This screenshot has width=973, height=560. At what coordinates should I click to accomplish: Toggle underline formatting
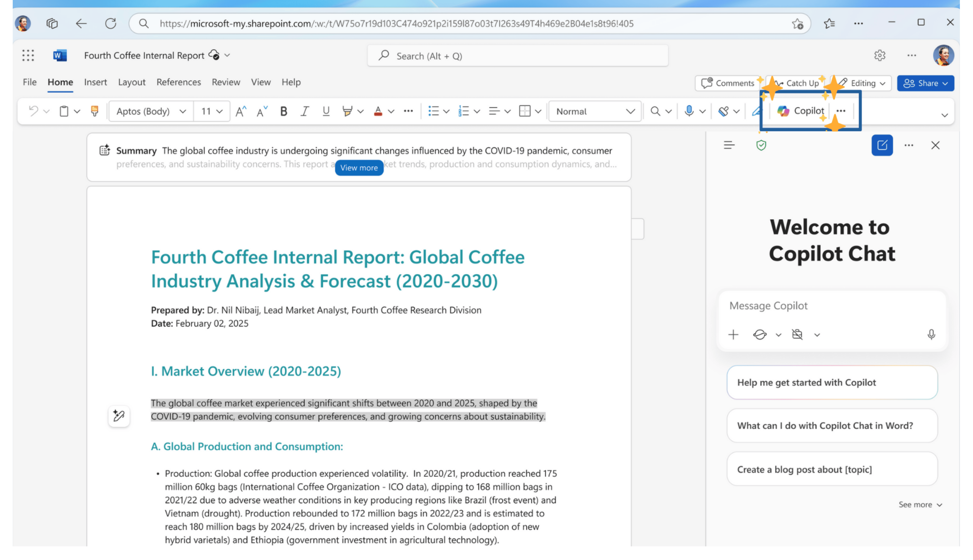(326, 111)
